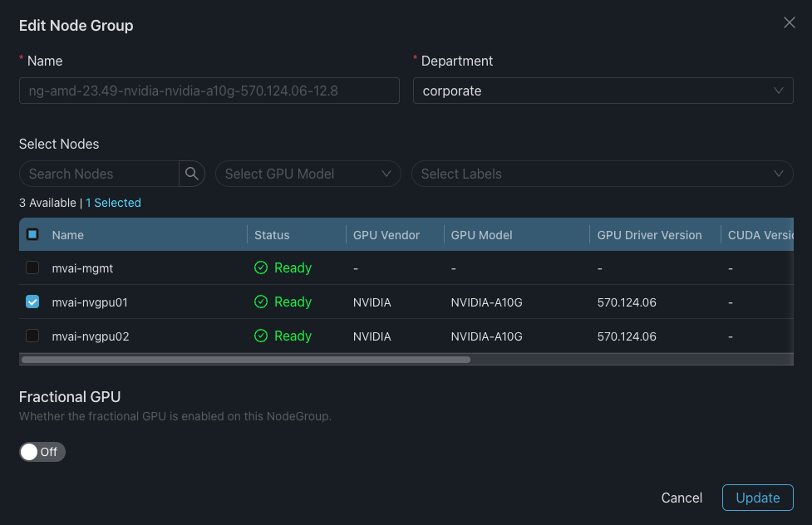This screenshot has width=812, height=525.
Task: Click the horizontal table scrollbar
Action: pos(246,360)
